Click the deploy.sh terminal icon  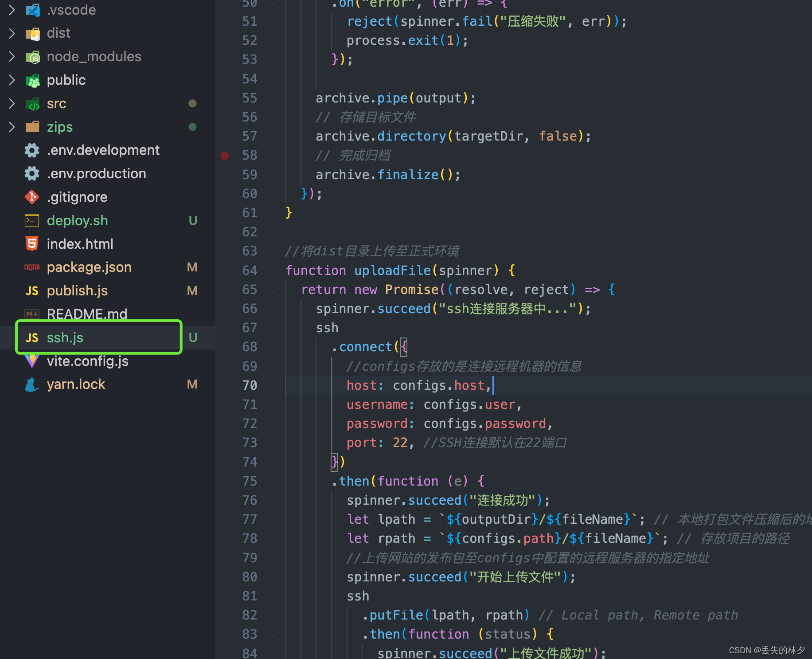(32, 220)
